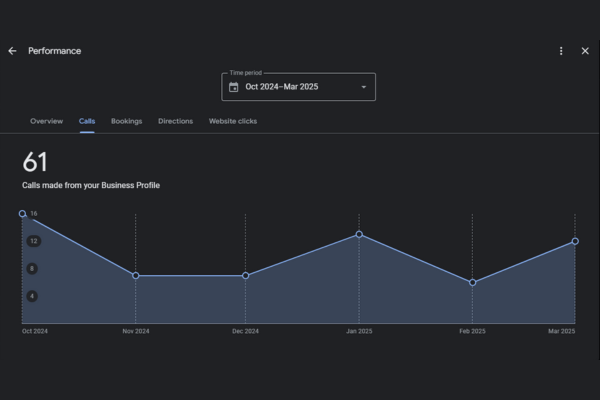This screenshot has height=400, width=600.
Task: Select the Oct 2024–Mar 2025 time period field
Action: pos(298,87)
